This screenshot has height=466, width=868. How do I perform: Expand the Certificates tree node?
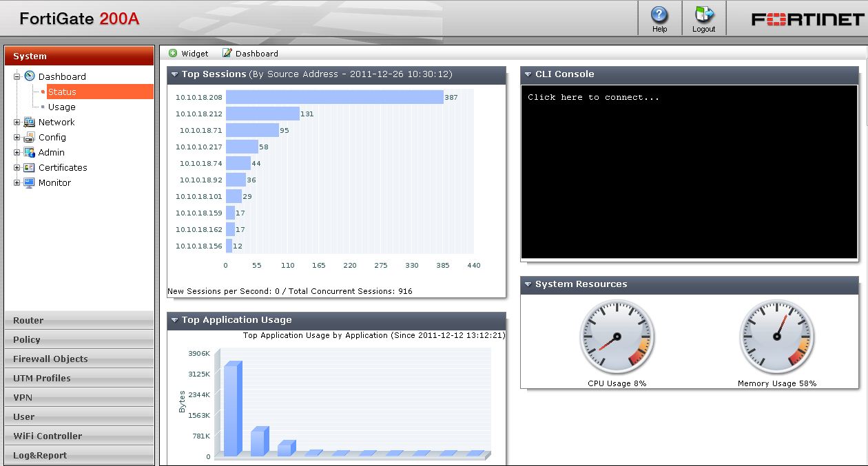pos(17,167)
